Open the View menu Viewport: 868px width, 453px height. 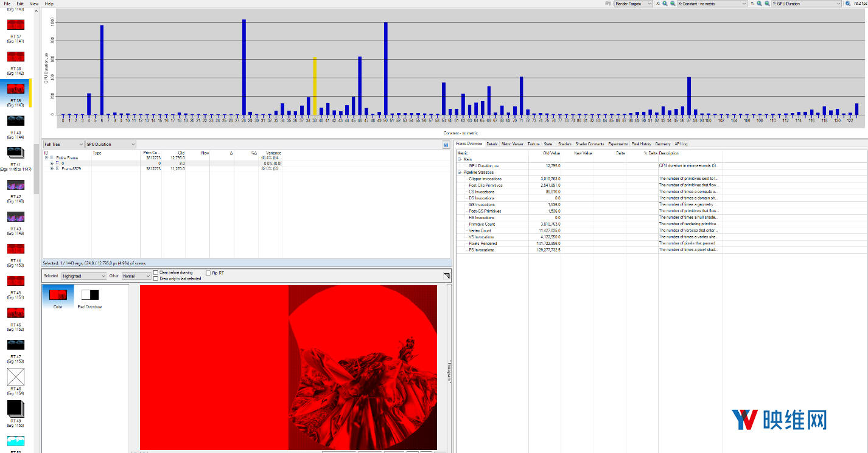click(34, 4)
